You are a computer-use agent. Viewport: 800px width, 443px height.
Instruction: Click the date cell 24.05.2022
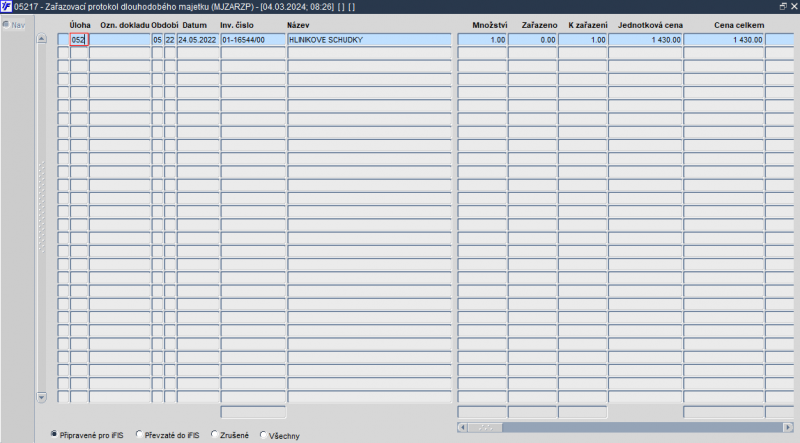(198, 40)
